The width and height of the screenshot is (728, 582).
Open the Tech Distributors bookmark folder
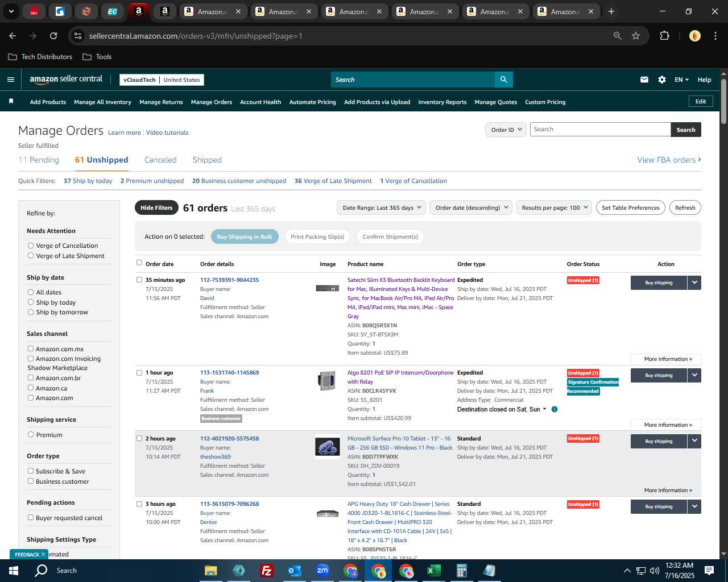coord(40,57)
